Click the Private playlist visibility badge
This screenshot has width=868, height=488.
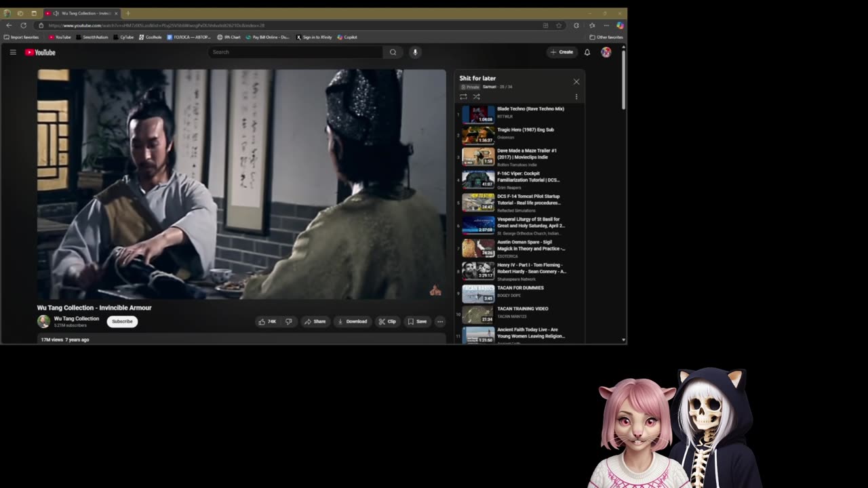tap(470, 87)
